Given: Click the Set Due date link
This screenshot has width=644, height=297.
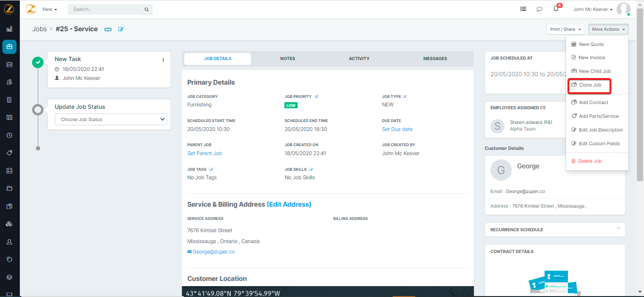Looking at the screenshot, I should (x=397, y=129).
